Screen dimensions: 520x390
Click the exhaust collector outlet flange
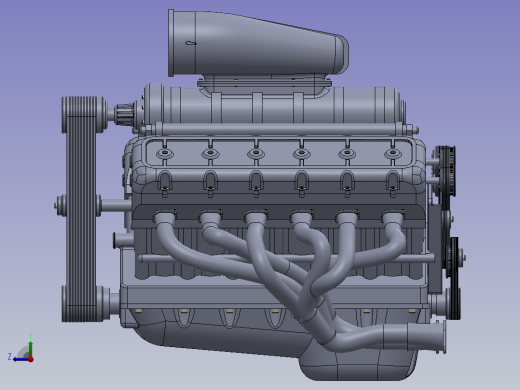[443, 337]
